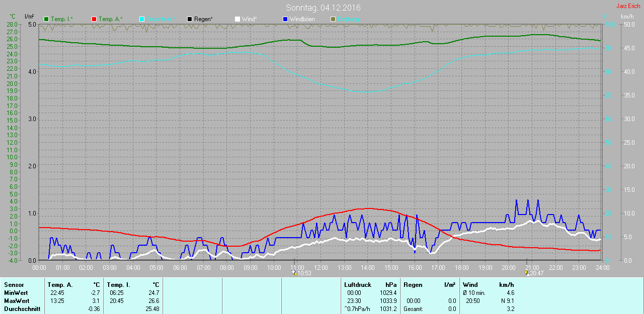
Task: Click the sunset icon next to 20:47
Action: tap(527, 273)
